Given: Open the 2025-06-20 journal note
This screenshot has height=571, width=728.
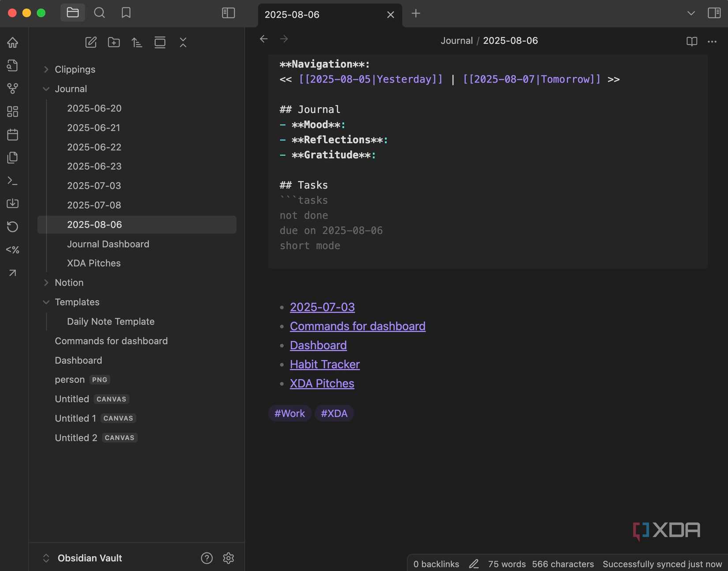Looking at the screenshot, I should [94, 108].
